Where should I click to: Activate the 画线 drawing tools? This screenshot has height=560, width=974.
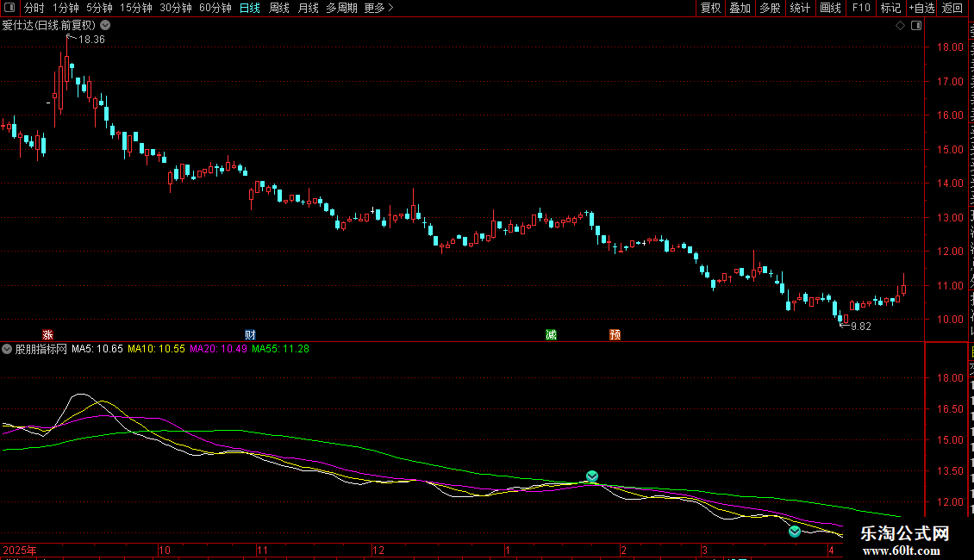[x=830, y=8]
